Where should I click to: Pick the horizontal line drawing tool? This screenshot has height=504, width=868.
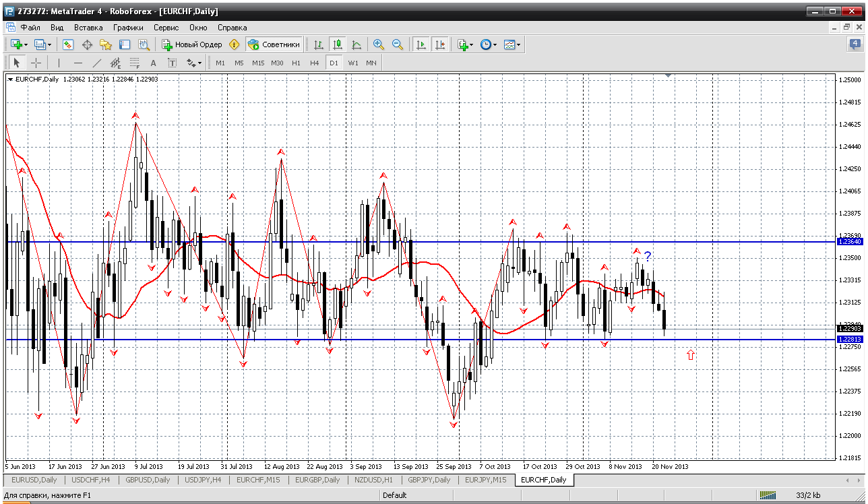(77, 63)
